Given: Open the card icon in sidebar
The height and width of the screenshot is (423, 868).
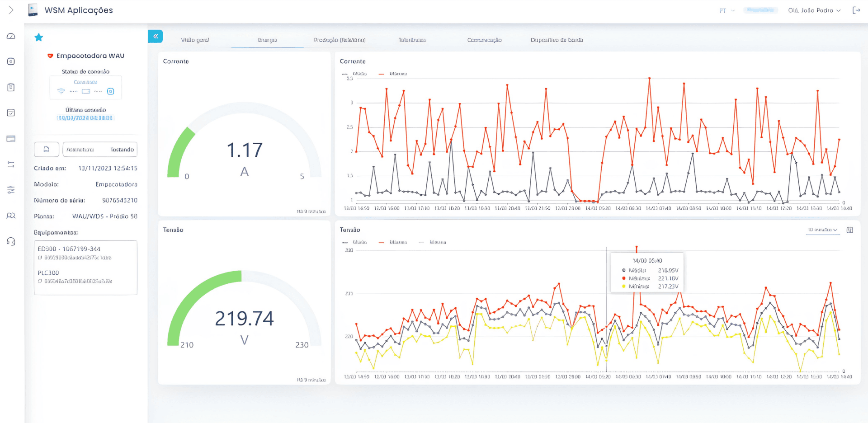Looking at the screenshot, I should click(11, 139).
